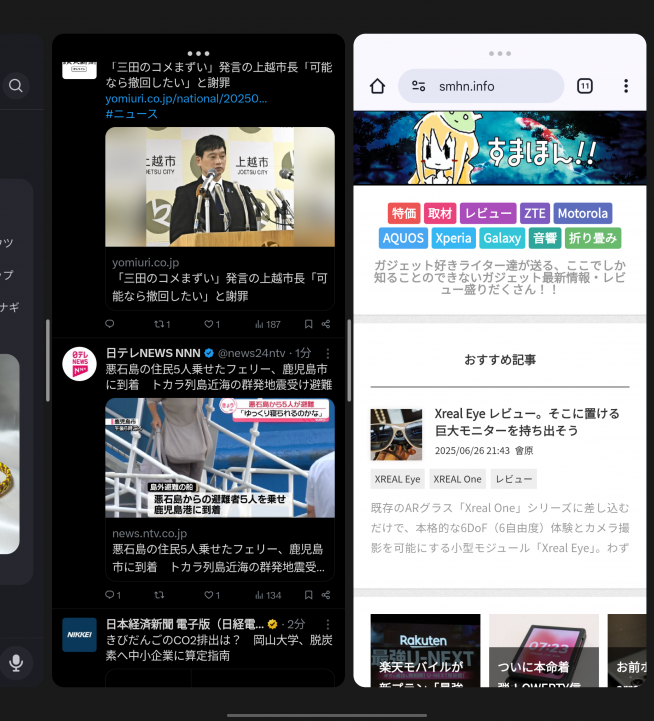Grab divider handle left of Twitter window
The width and height of the screenshot is (654, 721).
click(x=48, y=361)
